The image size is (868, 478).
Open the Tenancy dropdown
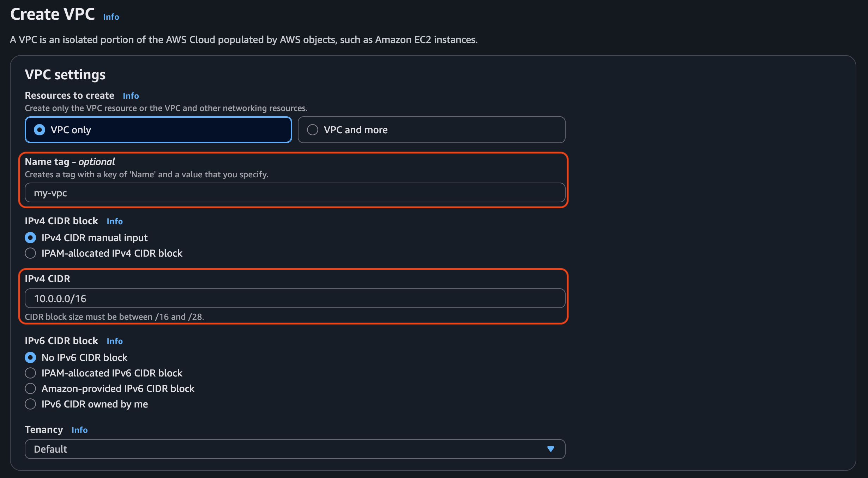pos(295,449)
